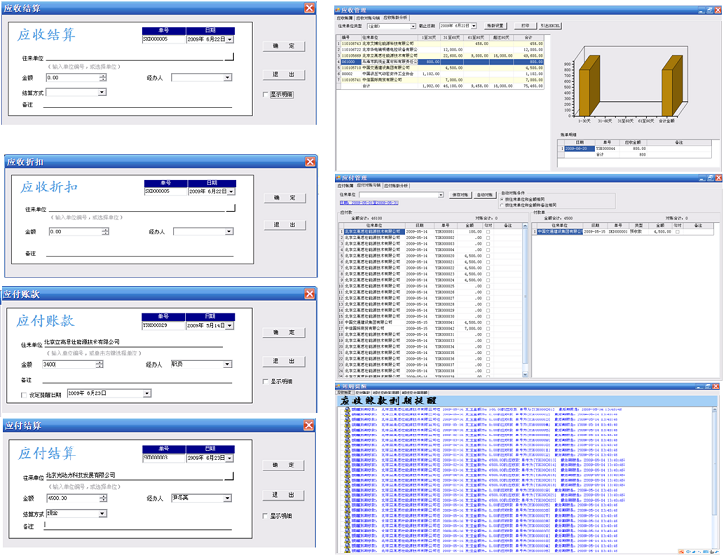The height and width of the screenshot is (558, 726).
Task: Select first tab in reminder window
Action: point(345,393)
